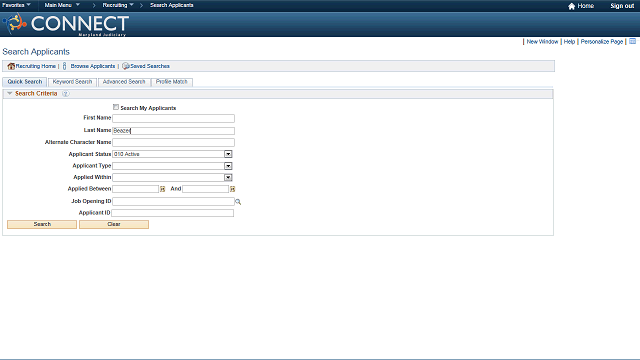640x360 pixels.
Task: Open the Applicant Status dropdown
Action: 228,154
